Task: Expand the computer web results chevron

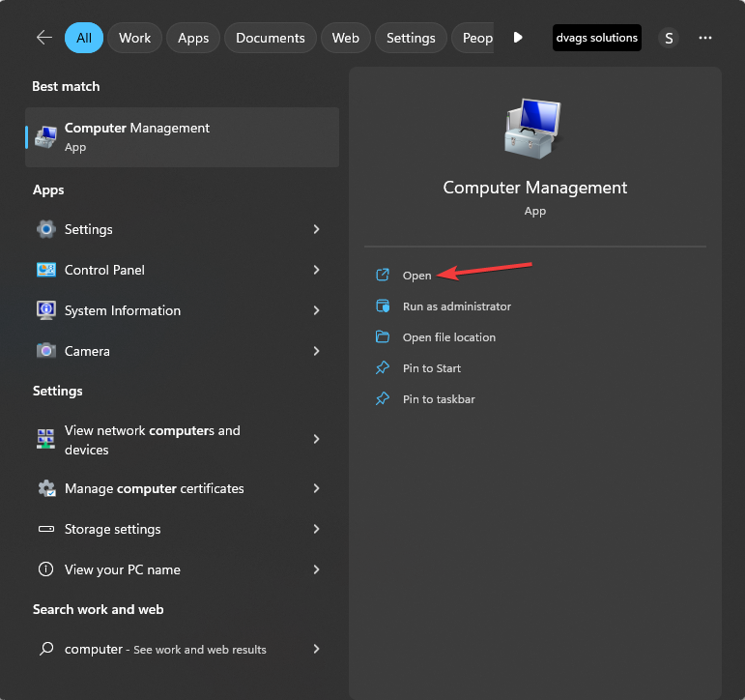Action: pyautogui.click(x=316, y=649)
